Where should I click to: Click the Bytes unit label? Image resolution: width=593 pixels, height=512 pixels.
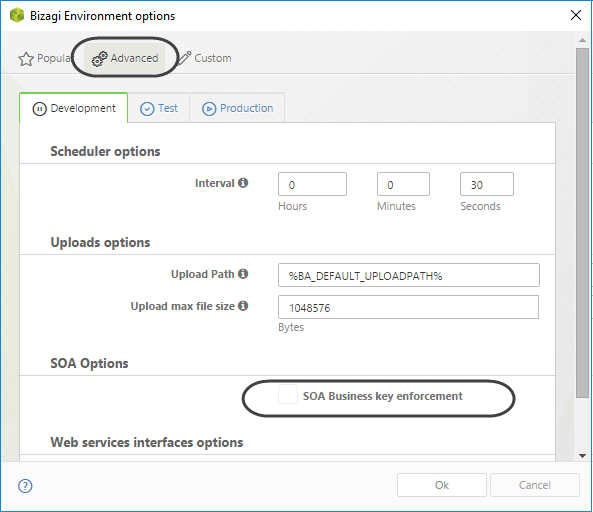(x=291, y=327)
